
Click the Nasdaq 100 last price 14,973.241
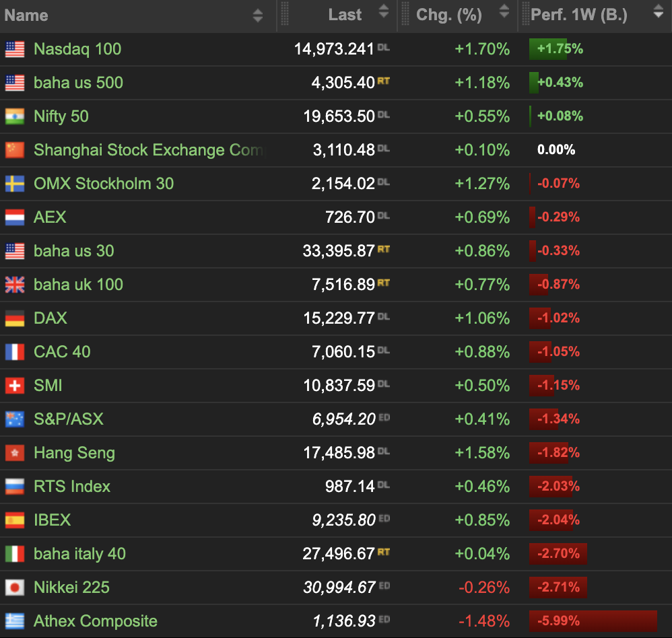pos(334,49)
